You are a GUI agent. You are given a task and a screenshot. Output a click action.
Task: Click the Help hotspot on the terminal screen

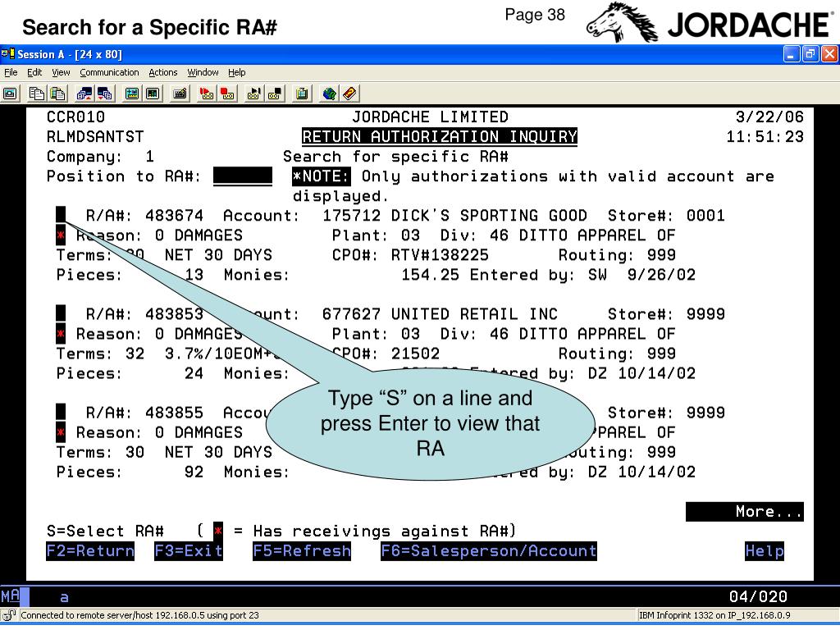(x=764, y=550)
